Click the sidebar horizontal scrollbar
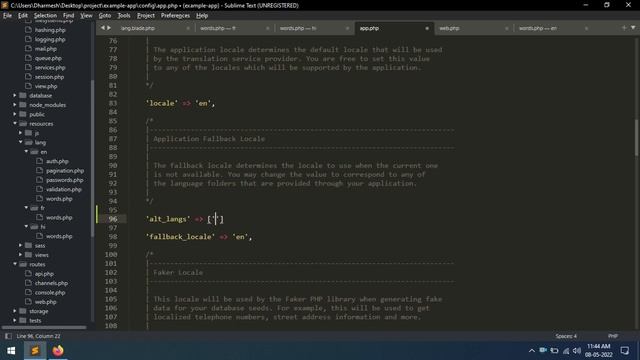 point(44,327)
